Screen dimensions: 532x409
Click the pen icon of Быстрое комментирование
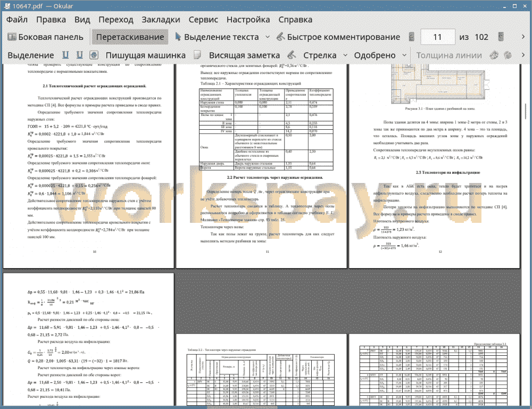click(280, 37)
